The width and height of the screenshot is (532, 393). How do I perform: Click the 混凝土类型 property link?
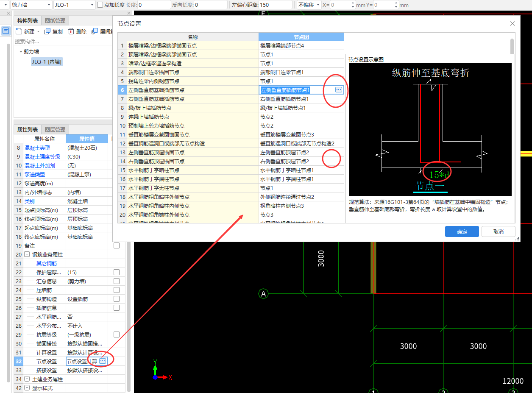pyautogui.click(x=37, y=148)
